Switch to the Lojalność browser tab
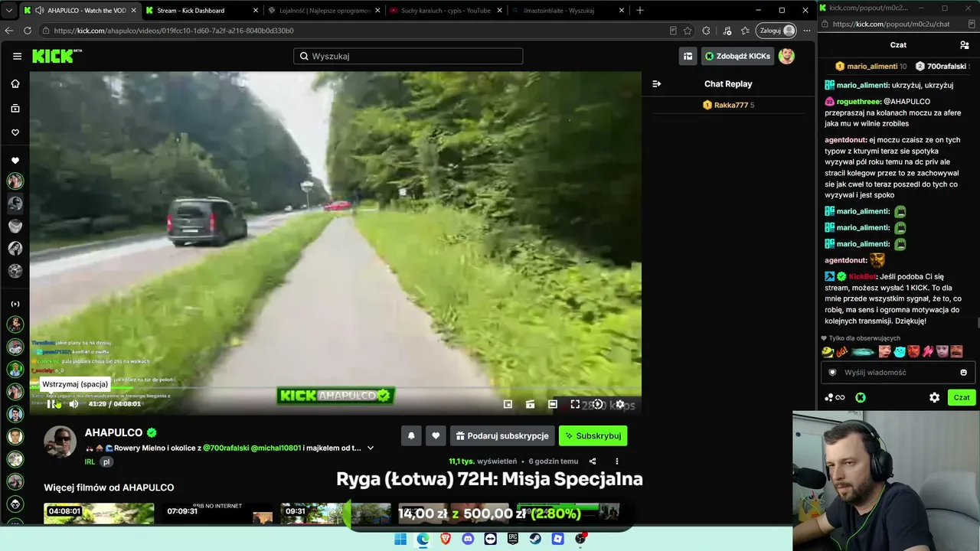The height and width of the screenshot is (551, 980). 325,11
